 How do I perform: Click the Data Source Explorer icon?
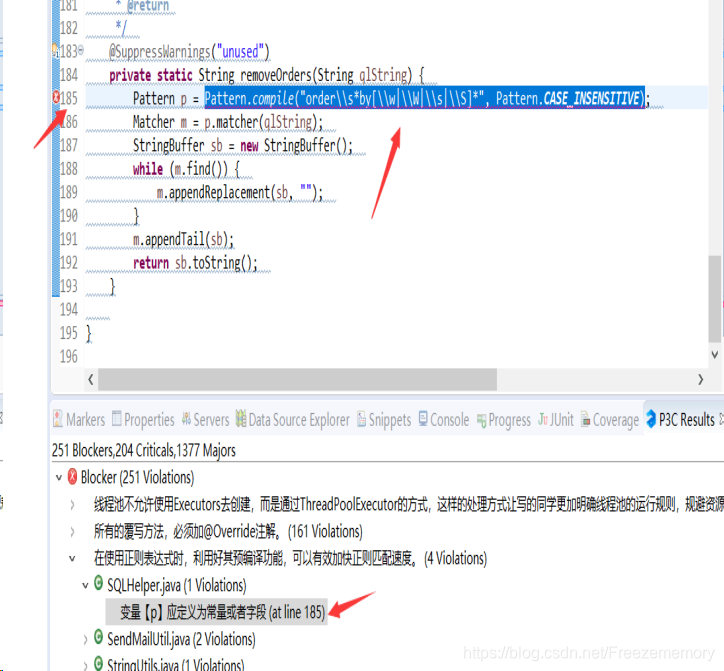coord(241,418)
